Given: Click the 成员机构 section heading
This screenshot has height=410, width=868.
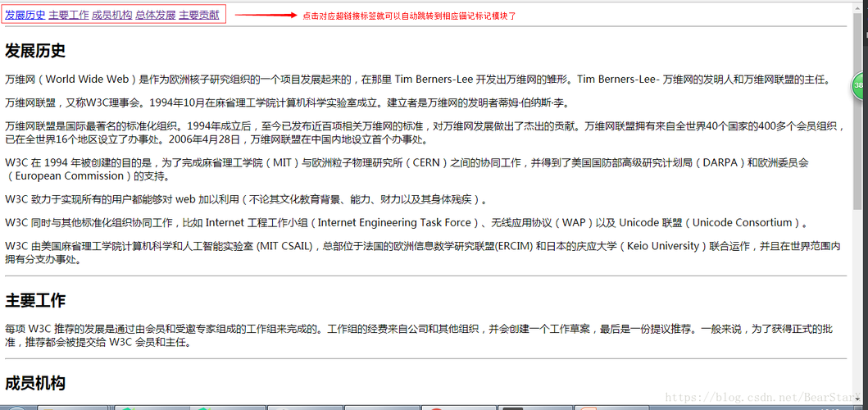Looking at the screenshot, I should [35, 383].
